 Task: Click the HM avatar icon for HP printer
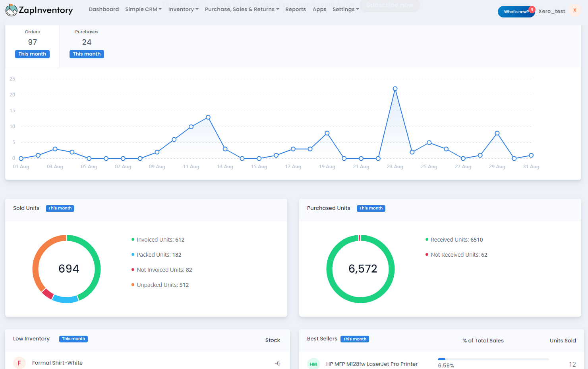[x=313, y=364]
